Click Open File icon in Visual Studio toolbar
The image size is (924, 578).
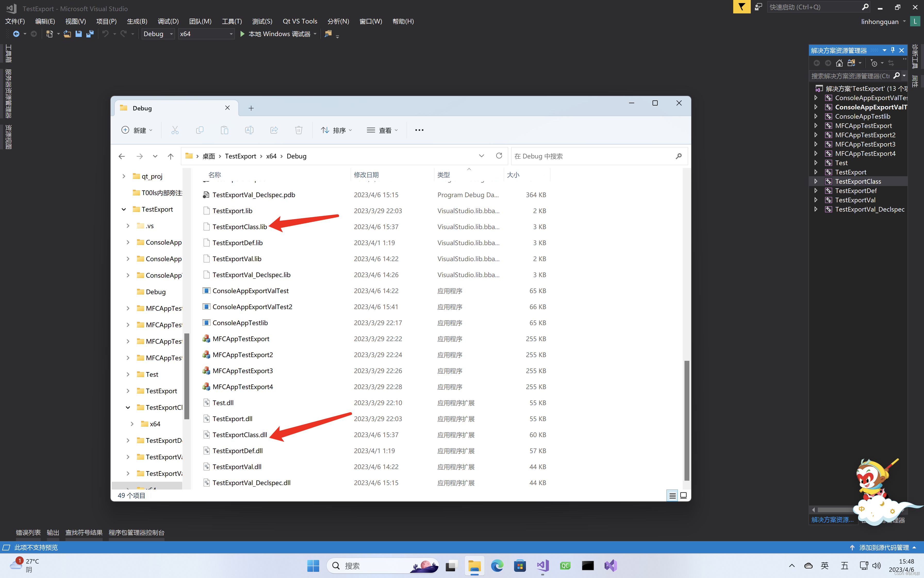click(67, 34)
